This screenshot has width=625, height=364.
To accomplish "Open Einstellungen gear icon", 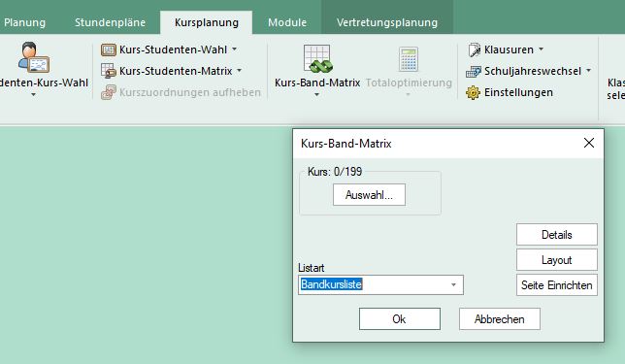I will pos(474,92).
